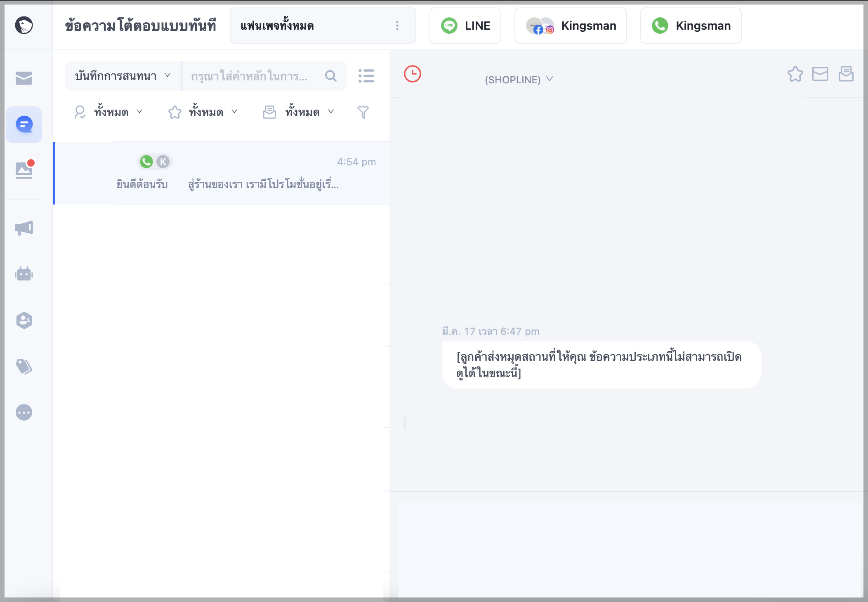The width and height of the screenshot is (868, 602).
Task: Open the บันทึกการสนทนา dropdown
Action: (123, 76)
